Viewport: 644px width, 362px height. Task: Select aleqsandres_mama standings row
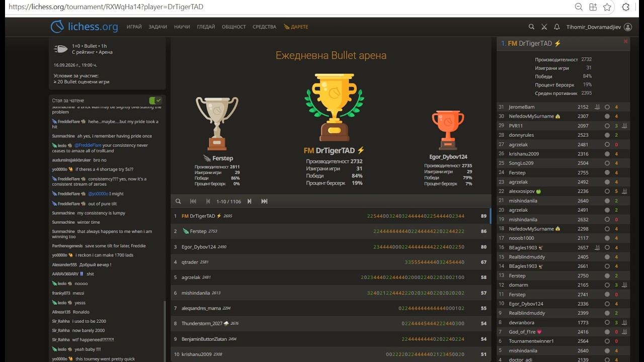point(331,308)
